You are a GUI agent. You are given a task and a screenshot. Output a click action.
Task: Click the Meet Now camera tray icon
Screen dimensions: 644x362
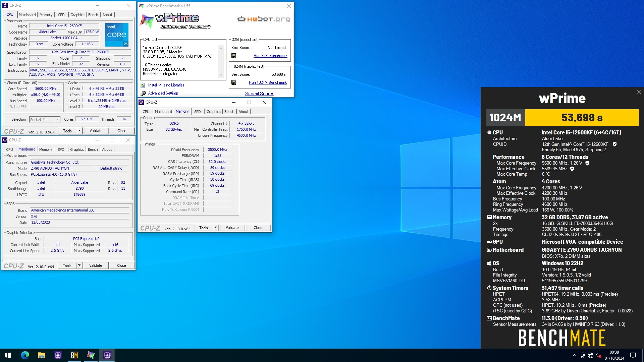[583, 356]
